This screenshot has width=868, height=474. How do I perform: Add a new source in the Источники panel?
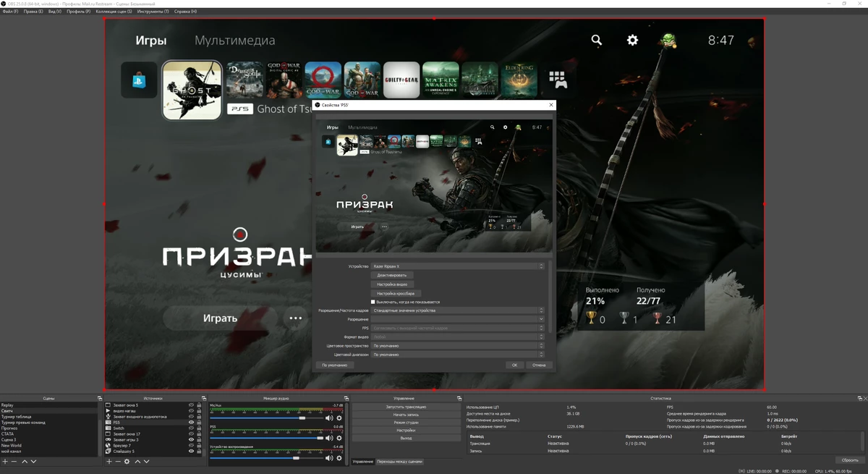[x=109, y=461]
